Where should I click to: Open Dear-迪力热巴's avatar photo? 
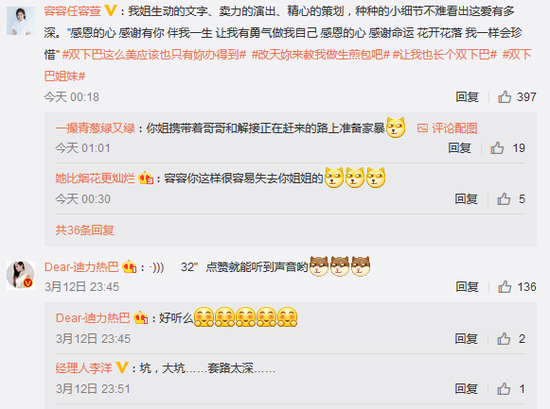coord(21,275)
